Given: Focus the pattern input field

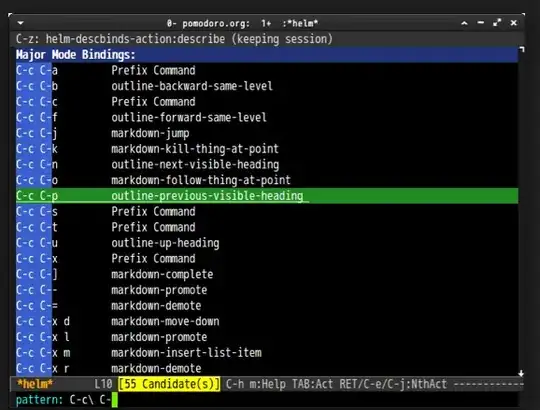Looking at the screenshot, I should [x=267, y=400].
